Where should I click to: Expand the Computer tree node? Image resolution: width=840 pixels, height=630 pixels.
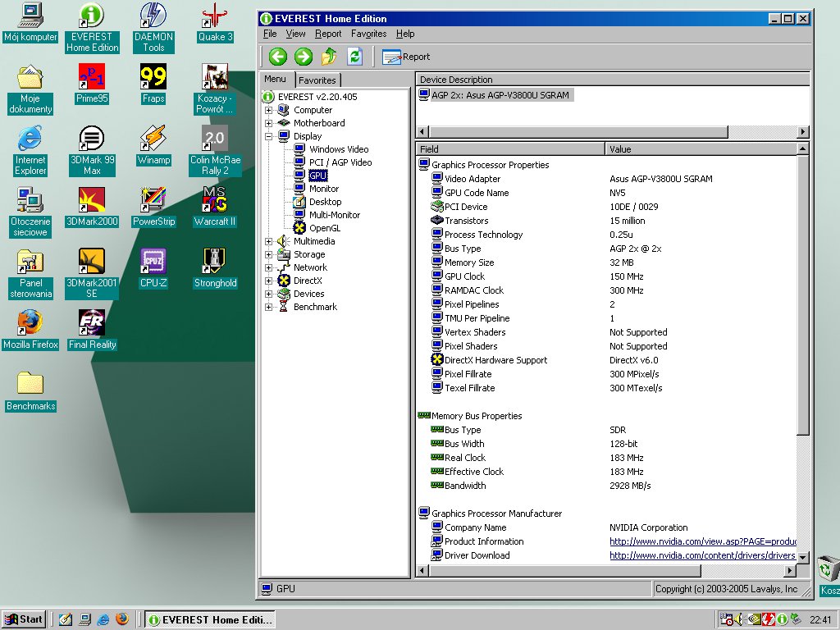[x=268, y=111]
